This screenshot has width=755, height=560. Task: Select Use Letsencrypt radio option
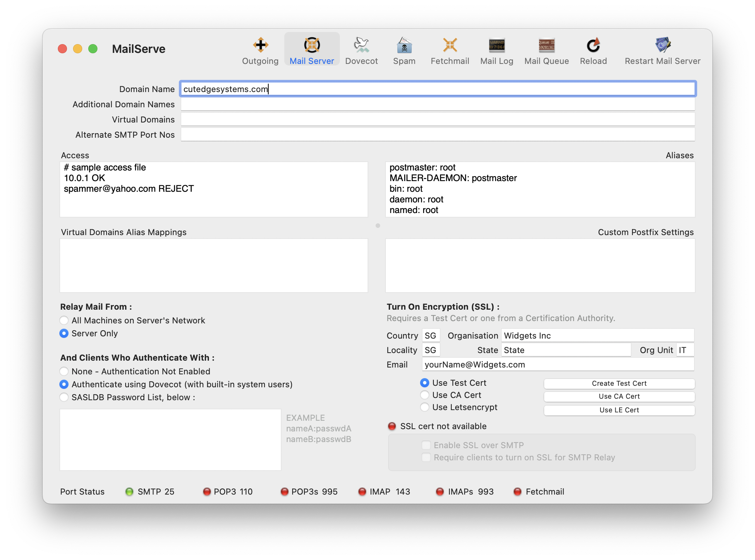point(425,407)
